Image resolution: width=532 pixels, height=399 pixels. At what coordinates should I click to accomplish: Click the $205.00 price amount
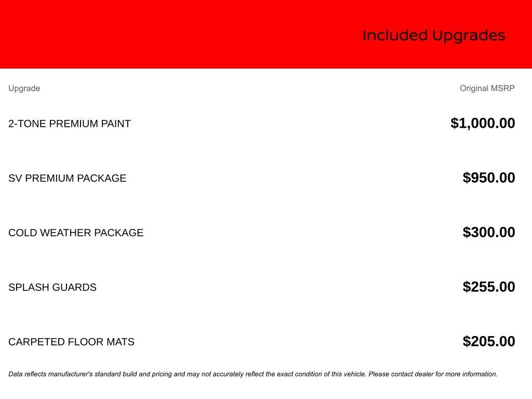[x=488, y=341]
